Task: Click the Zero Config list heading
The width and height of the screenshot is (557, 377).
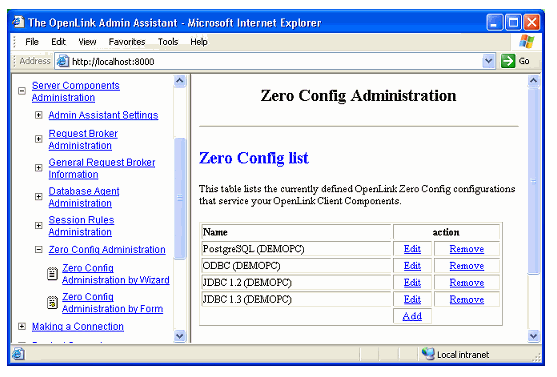Action: coord(254,158)
